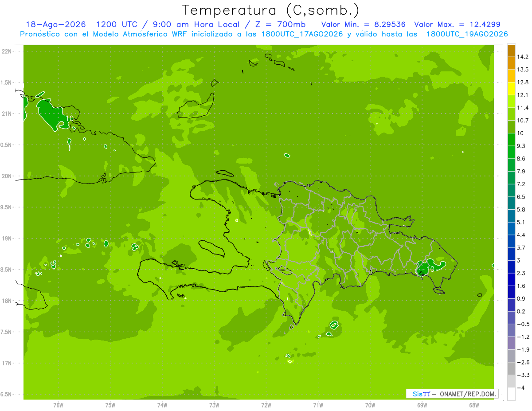Click the '71W' longitude label
The image size is (532, 411).
[x=318, y=405]
